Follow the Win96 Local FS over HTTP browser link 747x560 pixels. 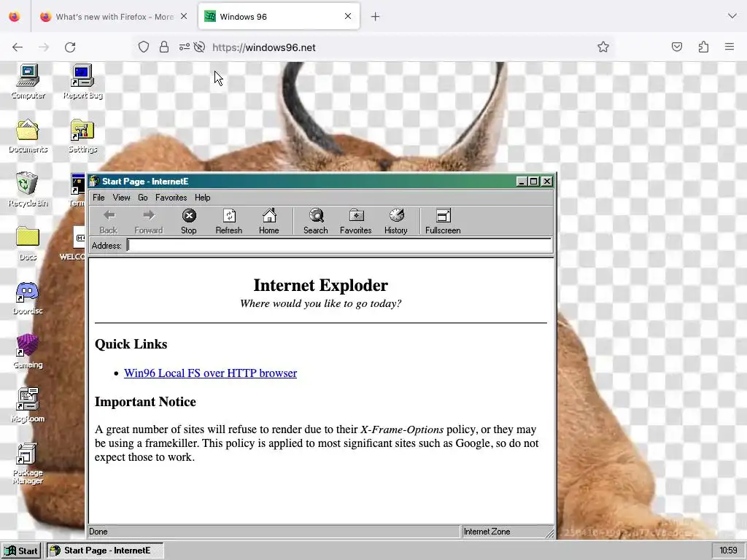pos(210,373)
